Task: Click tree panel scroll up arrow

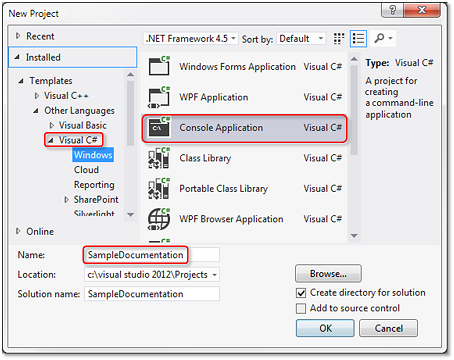Action: coord(131,74)
